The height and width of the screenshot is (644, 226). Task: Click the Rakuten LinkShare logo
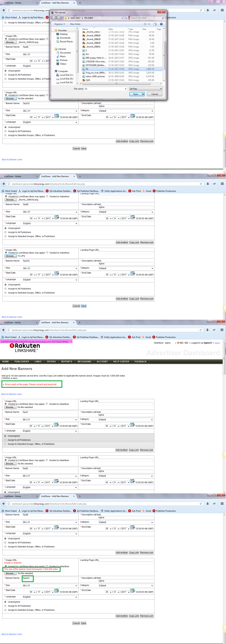click(x=25, y=347)
